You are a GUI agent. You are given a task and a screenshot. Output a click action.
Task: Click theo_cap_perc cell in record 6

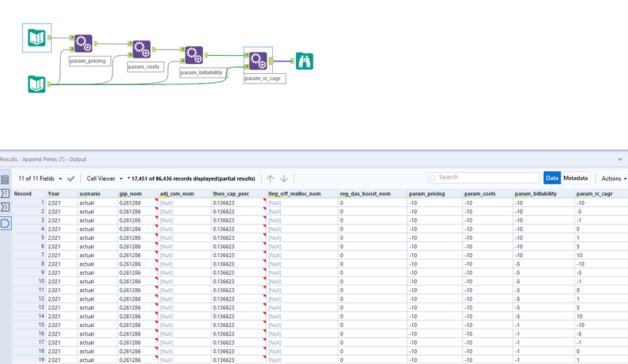pyautogui.click(x=239, y=247)
